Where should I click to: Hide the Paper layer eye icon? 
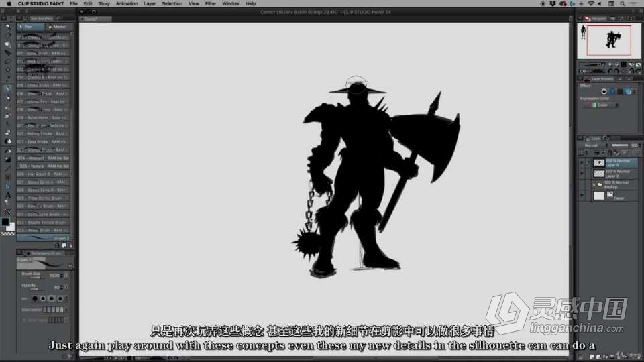(x=581, y=196)
